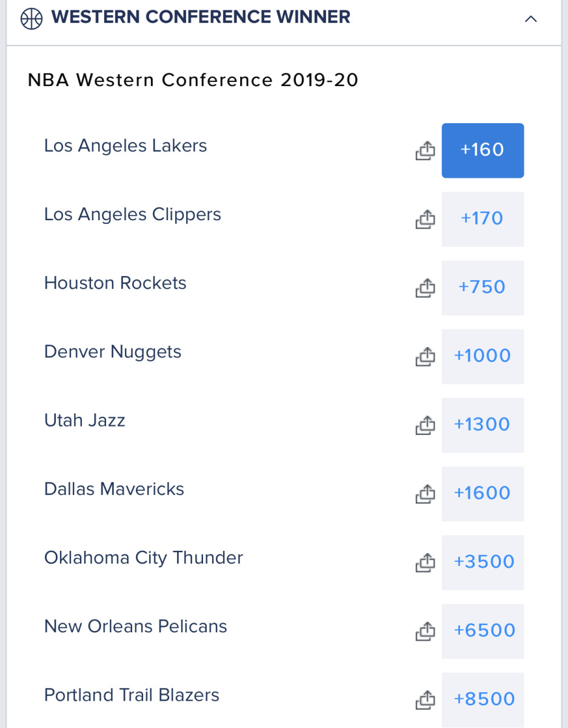This screenshot has width=568, height=728.
Task: Add Thunder +3500 to bet slip
Action: click(x=483, y=562)
